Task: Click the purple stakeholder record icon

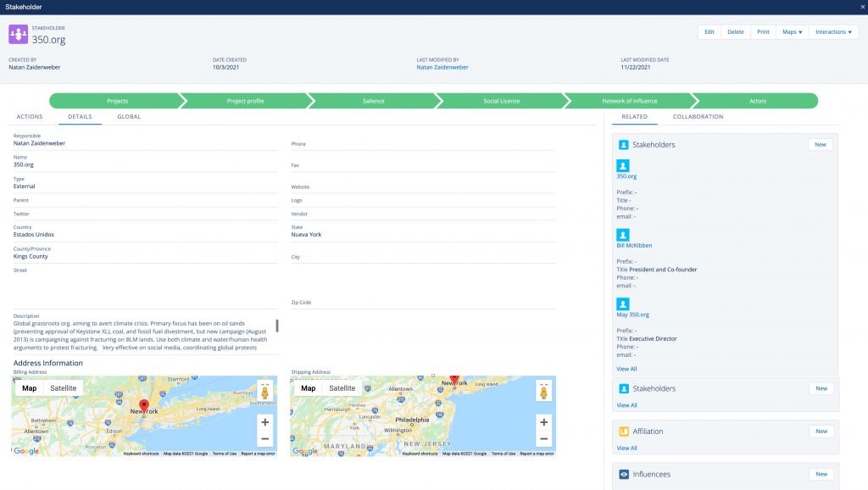Action: [x=19, y=34]
